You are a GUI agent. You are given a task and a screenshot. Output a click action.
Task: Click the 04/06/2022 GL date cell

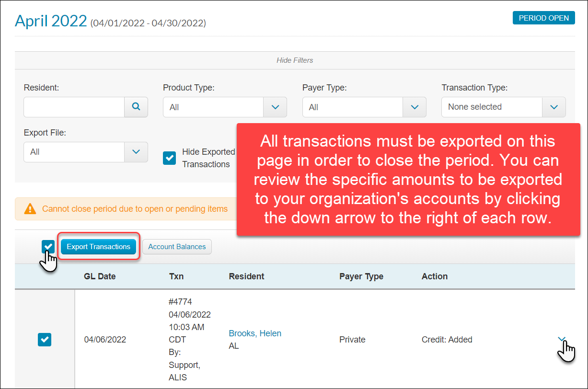click(x=105, y=340)
